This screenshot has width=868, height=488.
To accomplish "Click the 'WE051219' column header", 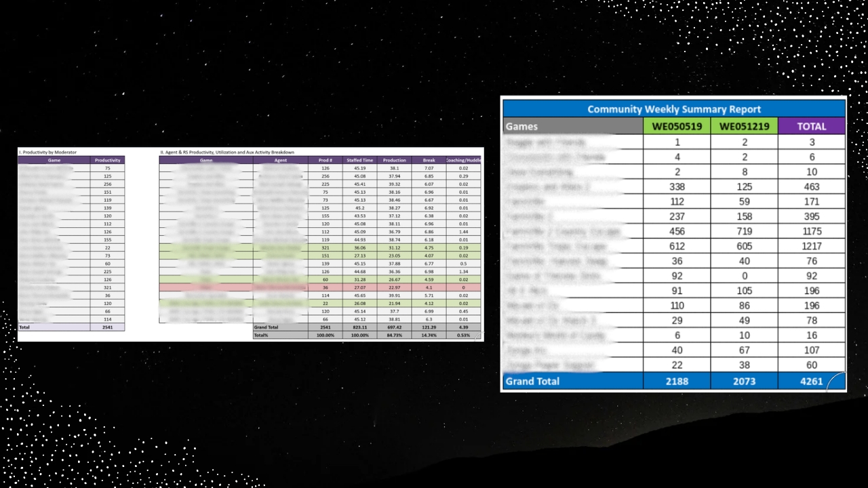I will 744,126.
